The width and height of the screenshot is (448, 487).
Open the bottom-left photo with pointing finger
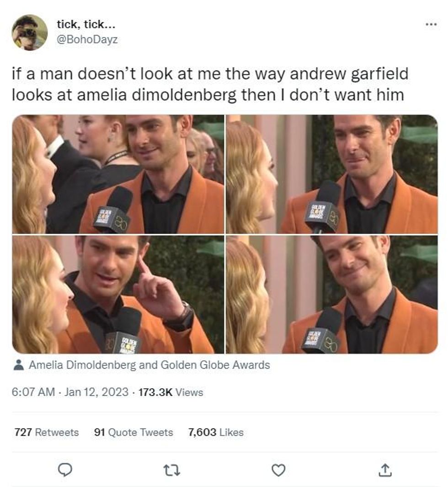[118, 294]
